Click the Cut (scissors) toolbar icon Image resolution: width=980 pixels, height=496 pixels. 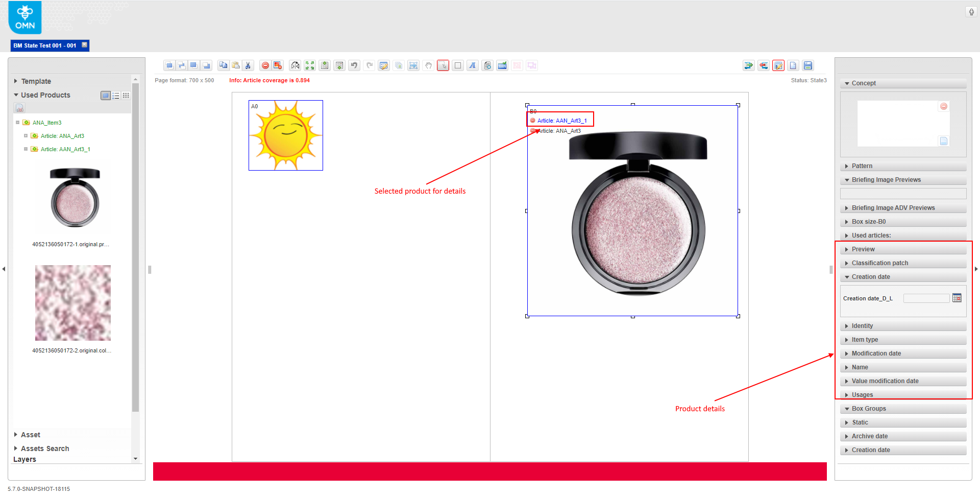248,65
